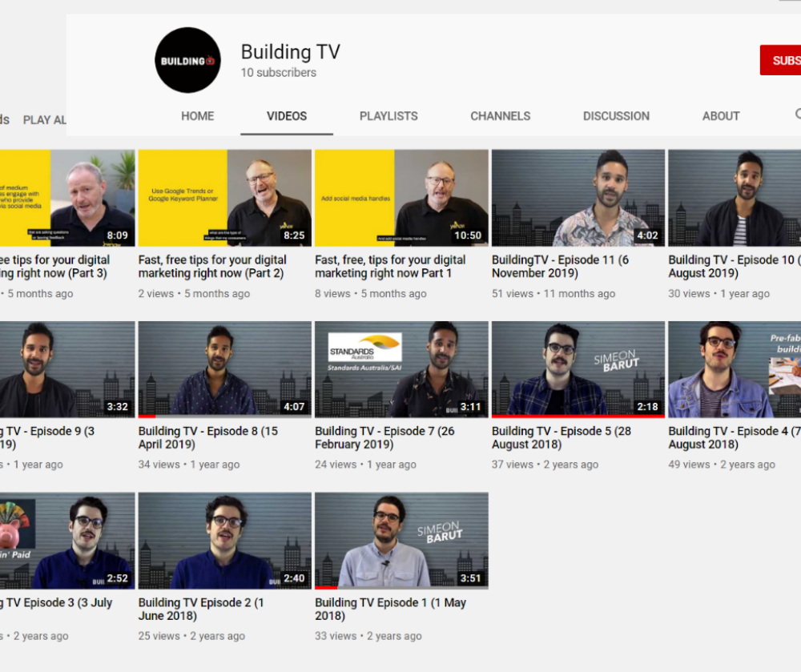Image resolution: width=801 pixels, height=672 pixels.
Task: Open the HOME tab
Action: click(x=197, y=116)
